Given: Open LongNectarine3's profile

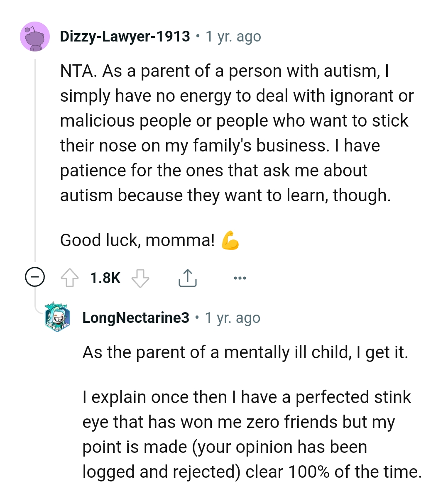Looking at the screenshot, I should [136, 318].
